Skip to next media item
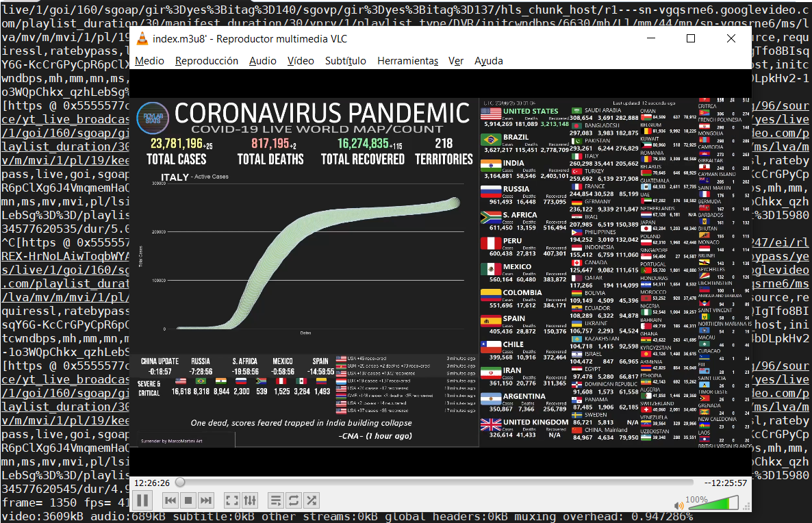Image resolution: width=812 pixels, height=523 pixels. [206, 500]
